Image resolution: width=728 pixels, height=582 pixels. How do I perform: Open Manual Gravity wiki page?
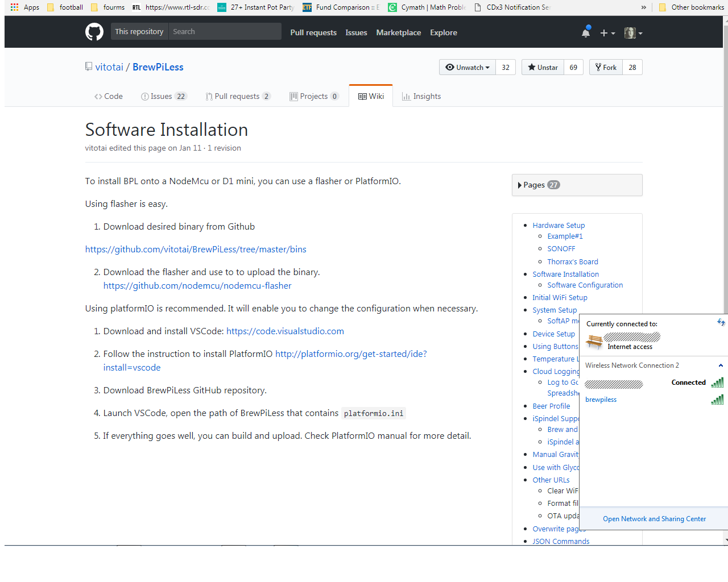556,454
